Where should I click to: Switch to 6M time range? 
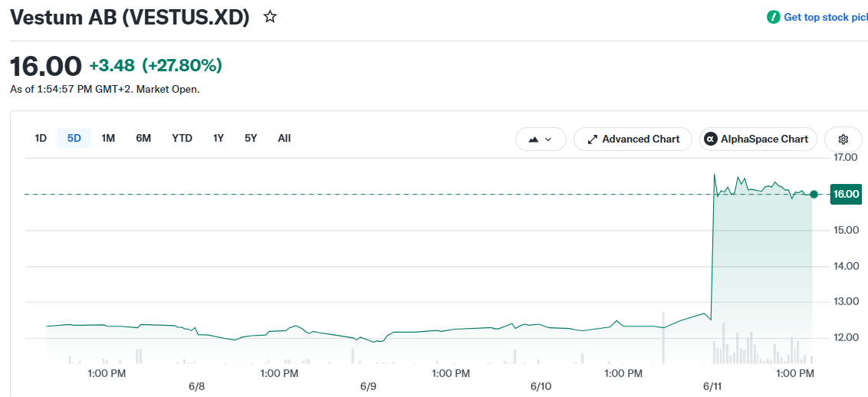(x=143, y=138)
